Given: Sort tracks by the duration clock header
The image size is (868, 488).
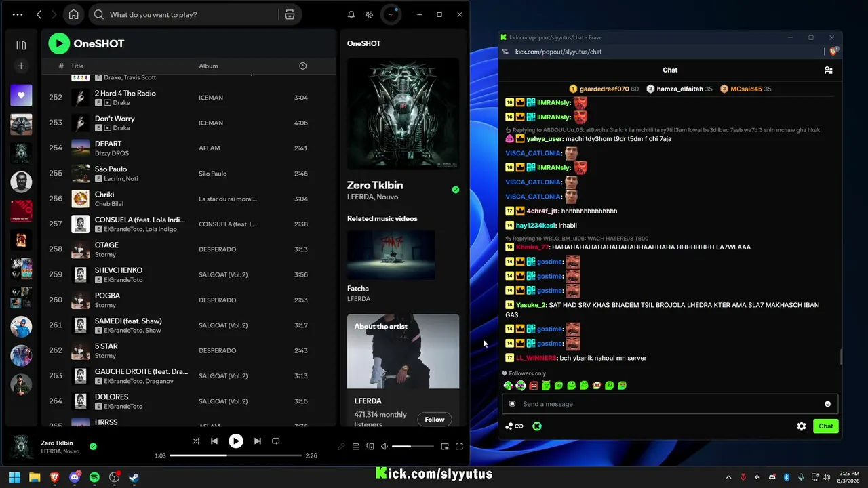Looking at the screenshot, I should (x=302, y=66).
